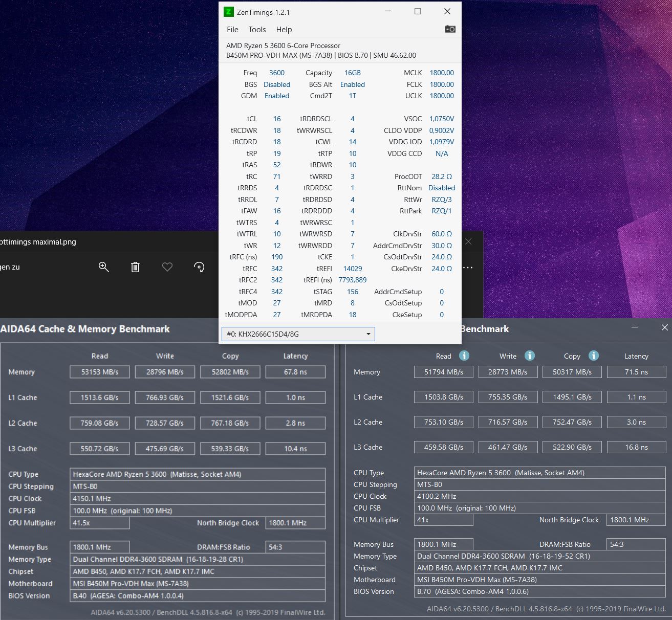Viewport: 672px width, 620px height.
Task: Click right window L1 Cache Write 755.35 GB/s
Action: [x=508, y=397]
